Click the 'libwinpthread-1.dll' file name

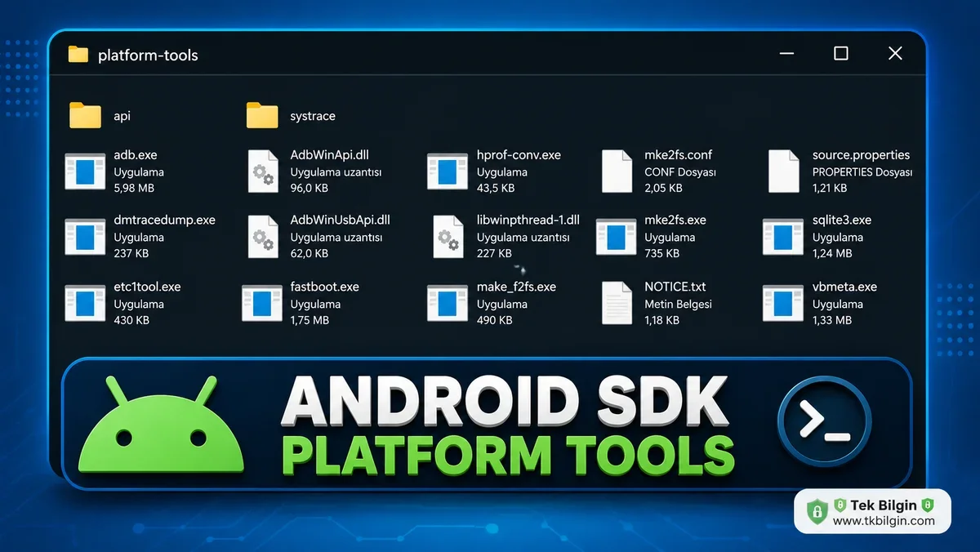[528, 220]
